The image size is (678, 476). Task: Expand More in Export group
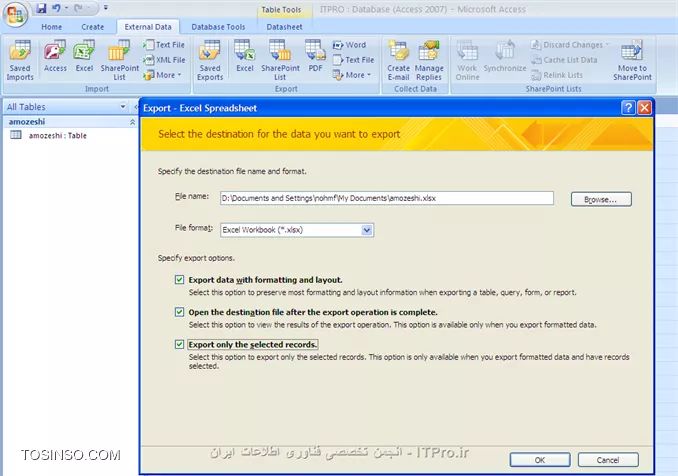coord(352,75)
